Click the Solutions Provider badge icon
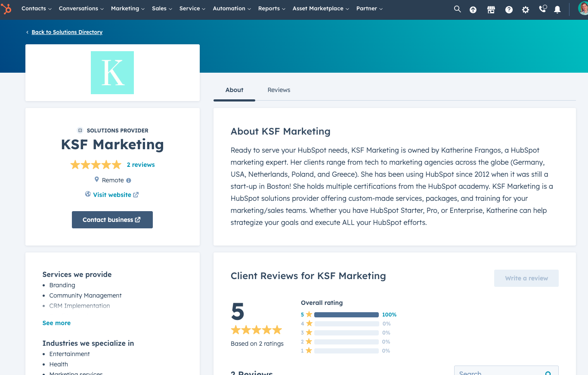588x375 pixels. [x=80, y=130]
